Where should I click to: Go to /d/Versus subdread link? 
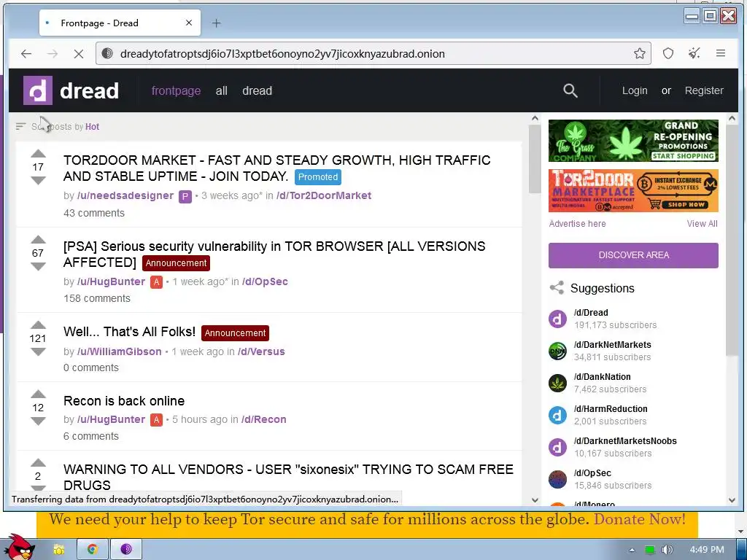[261, 351]
